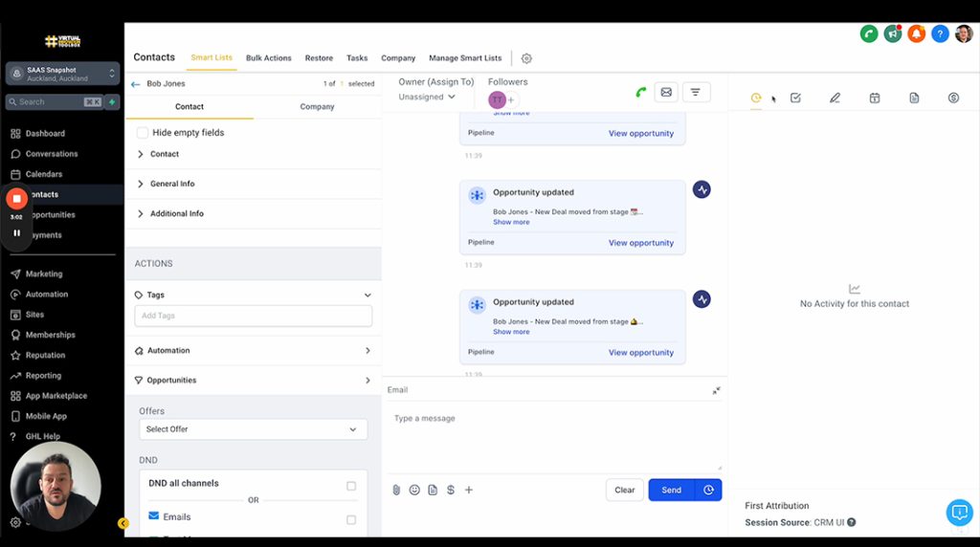The height and width of the screenshot is (547, 980).
Task: Call contact with green phone icon
Action: pyautogui.click(x=640, y=93)
